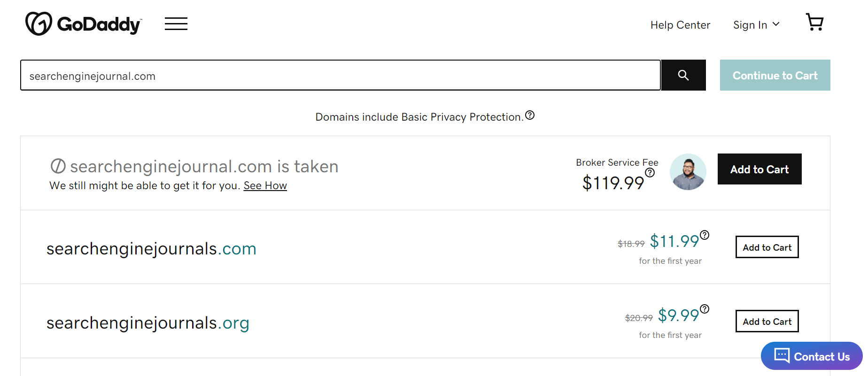868x376 pixels.
Task: Select the searchenginejournals.com domain result
Action: (x=151, y=249)
